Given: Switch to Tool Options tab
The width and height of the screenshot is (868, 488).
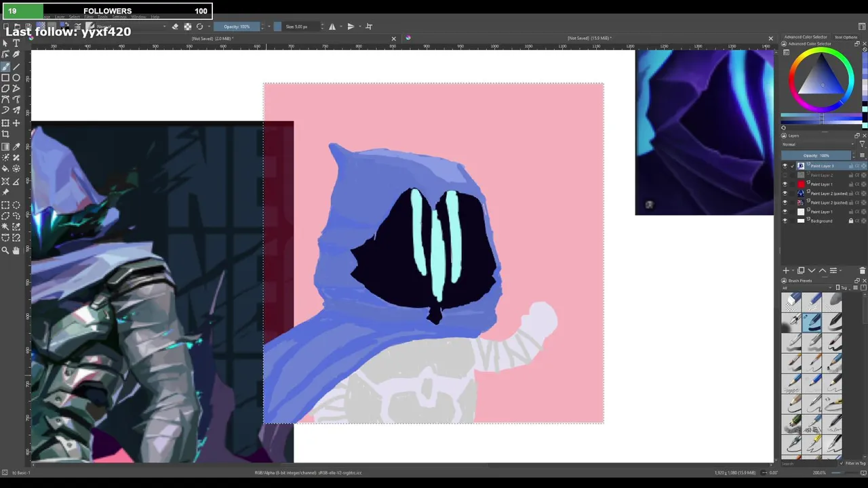Looking at the screenshot, I should pos(846,37).
